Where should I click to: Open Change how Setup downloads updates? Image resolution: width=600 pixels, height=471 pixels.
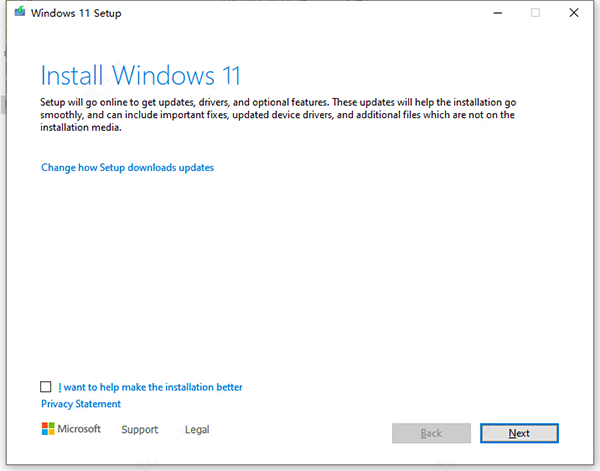(x=127, y=167)
